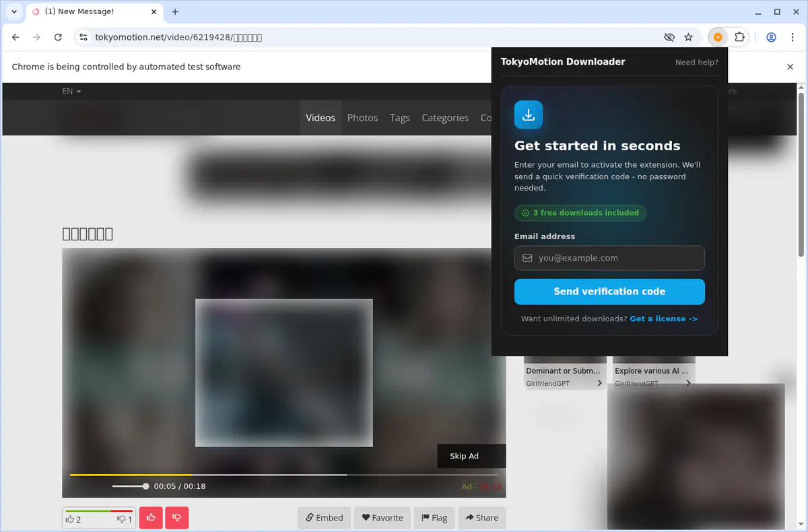This screenshot has width=808, height=532.
Task: Click the 'TokyoMotion Downloader' popup title
Action: (563, 62)
